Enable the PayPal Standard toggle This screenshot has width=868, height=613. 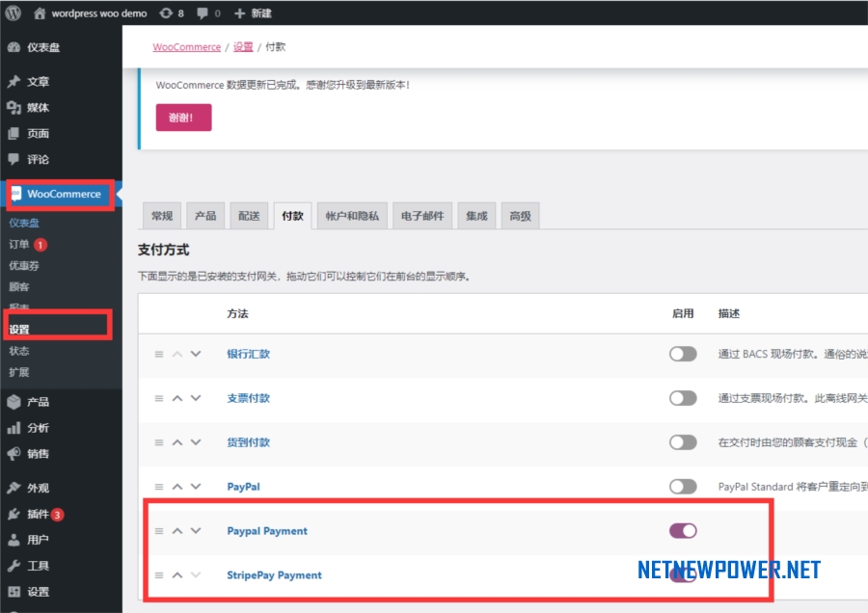click(x=683, y=487)
